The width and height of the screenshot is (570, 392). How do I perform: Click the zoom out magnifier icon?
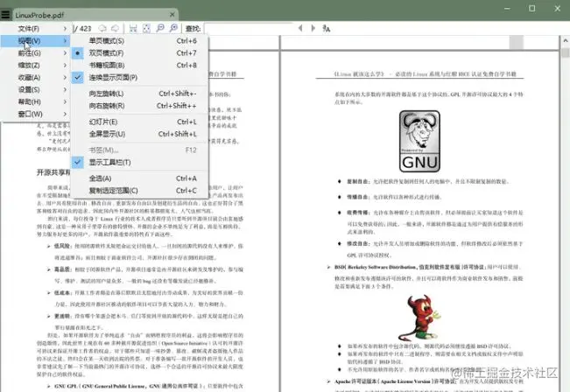click(x=160, y=28)
